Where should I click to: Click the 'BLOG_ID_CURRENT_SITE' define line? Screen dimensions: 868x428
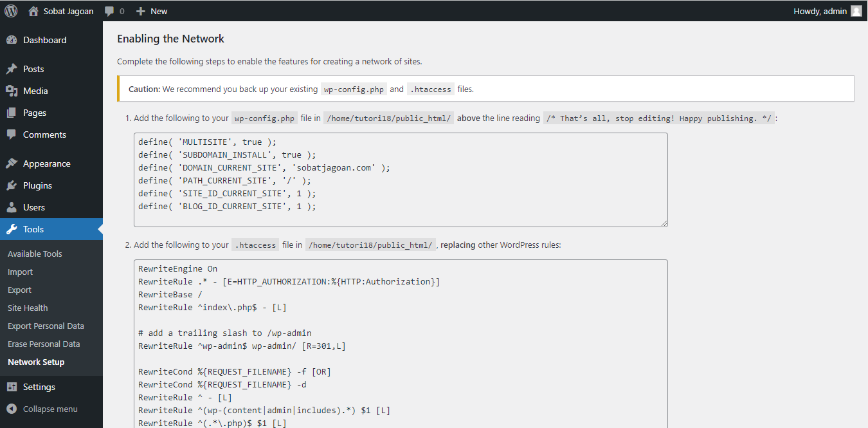tap(227, 206)
